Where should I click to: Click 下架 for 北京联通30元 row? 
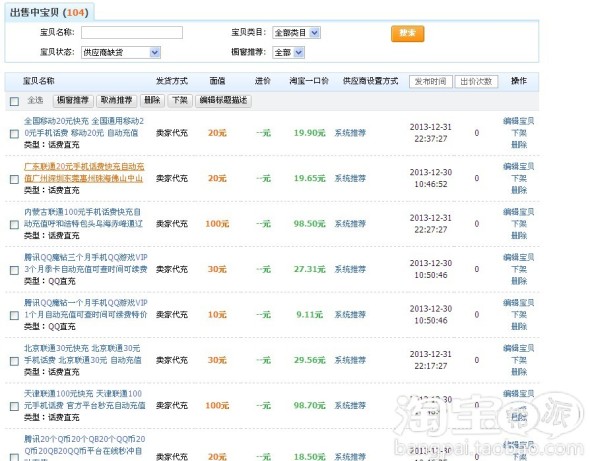(519, 360)
